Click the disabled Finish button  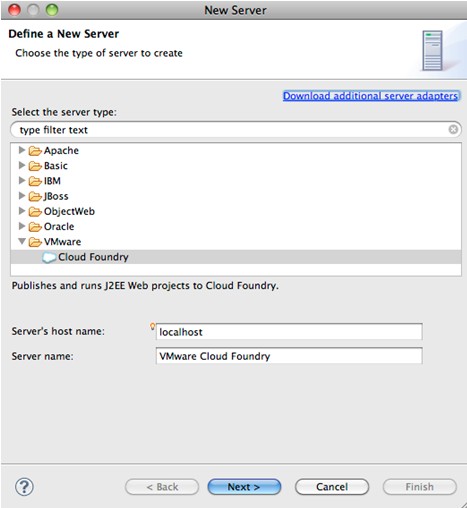pos(420,487)
